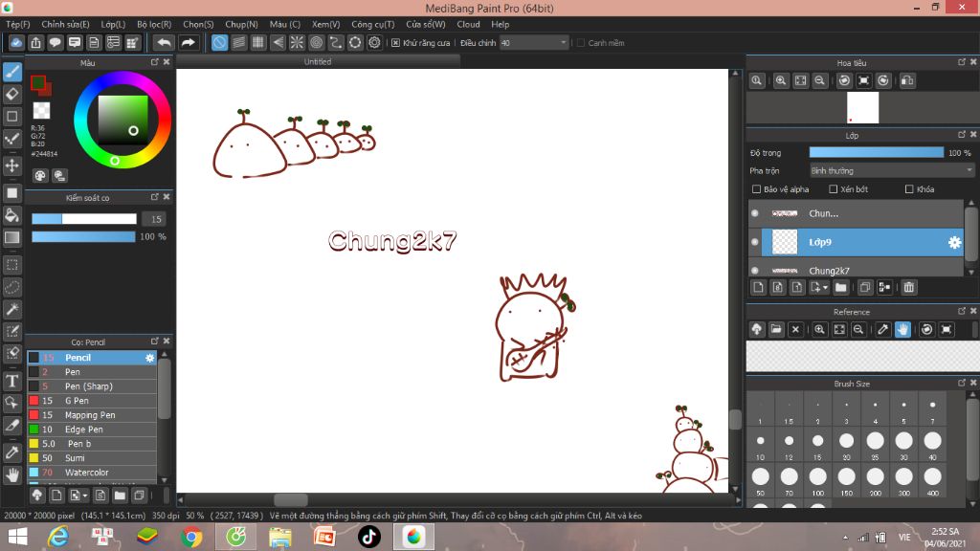Redo the last undone action

pyautogui.click(x=188, y=42)
